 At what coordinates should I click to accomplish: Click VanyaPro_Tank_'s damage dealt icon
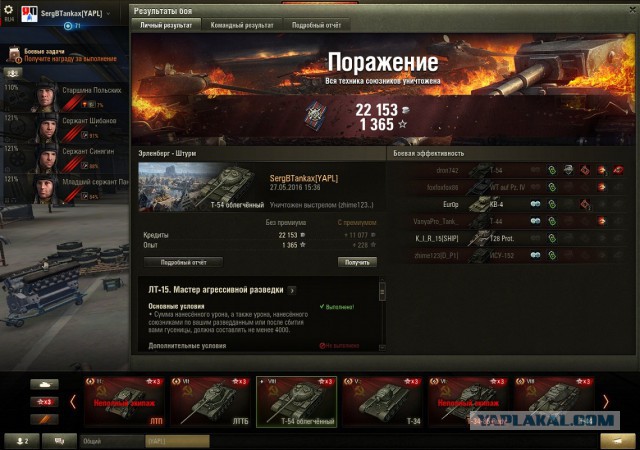click(602, 221)
